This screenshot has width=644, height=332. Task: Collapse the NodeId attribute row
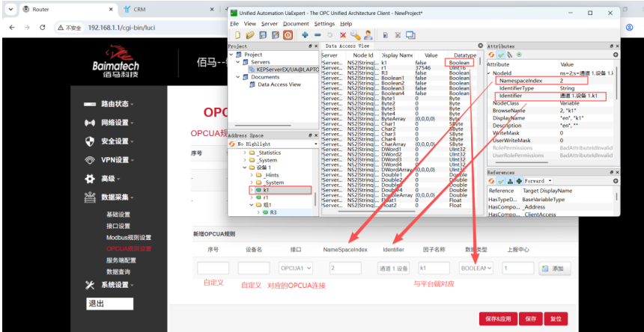(489, 73)
